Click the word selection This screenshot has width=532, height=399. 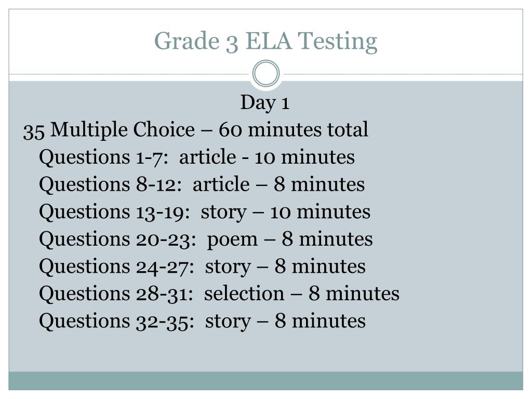coord(244,294)
